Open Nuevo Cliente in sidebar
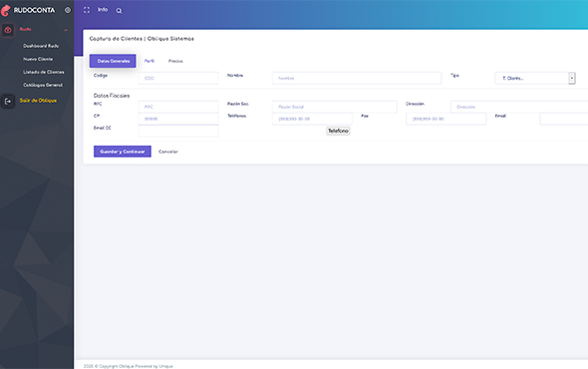Screen dimensions: 588x369 tap(38, 59)
